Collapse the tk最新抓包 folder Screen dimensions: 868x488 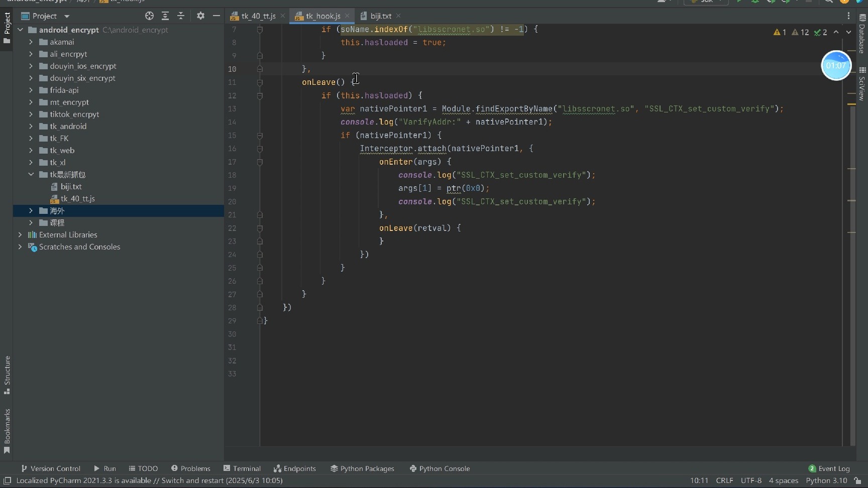(31, 175)
